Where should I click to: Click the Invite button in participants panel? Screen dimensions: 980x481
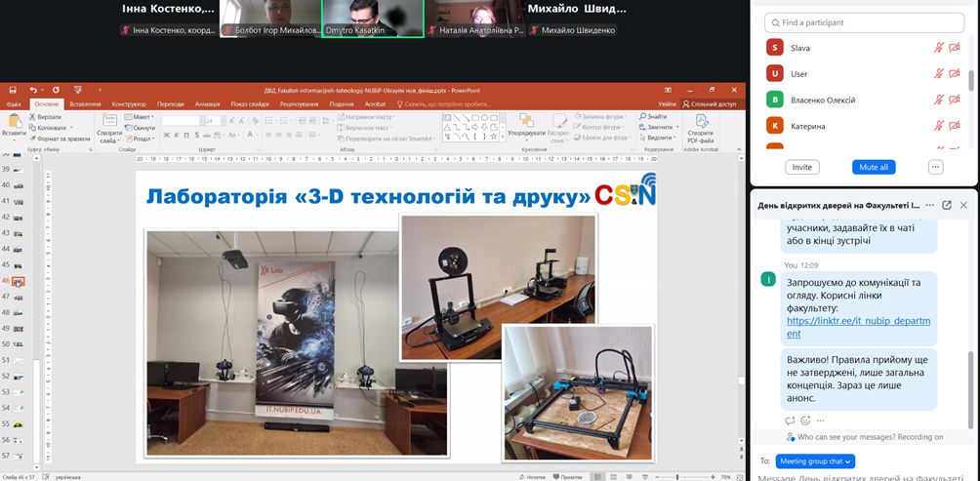point(802,168)
